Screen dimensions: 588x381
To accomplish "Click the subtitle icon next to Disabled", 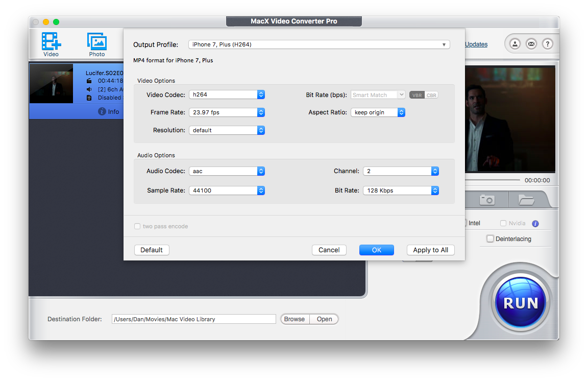I will pos(89,98).
